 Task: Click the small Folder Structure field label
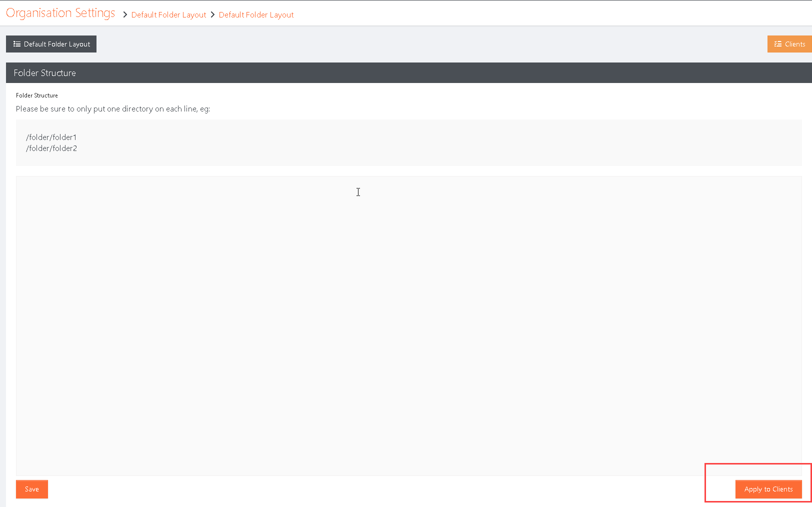pos(37,95)
